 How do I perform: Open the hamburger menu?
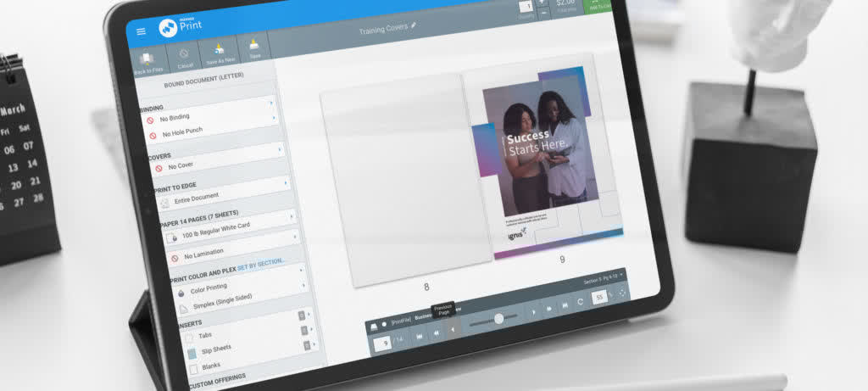pos(141,31)
